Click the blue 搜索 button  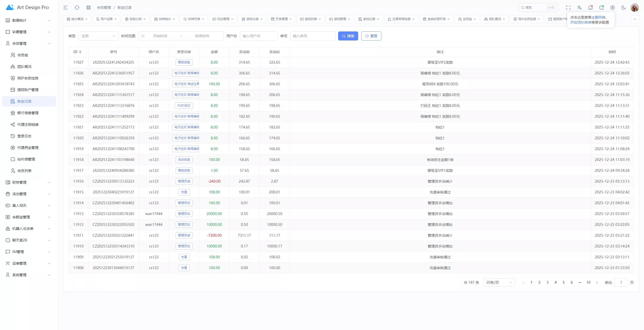(x=348, y=36)
